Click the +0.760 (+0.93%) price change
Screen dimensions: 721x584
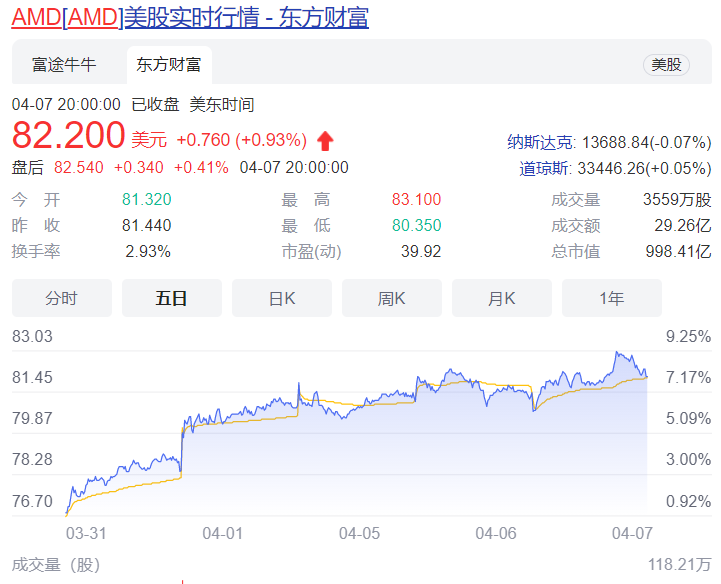[x=241, y=140]
